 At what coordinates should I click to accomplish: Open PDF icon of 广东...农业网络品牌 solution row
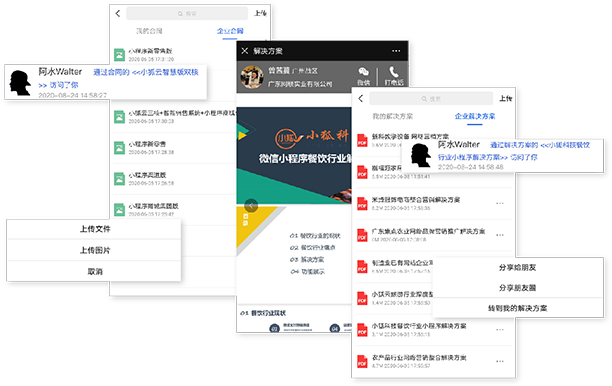click(x=362, y=235)
